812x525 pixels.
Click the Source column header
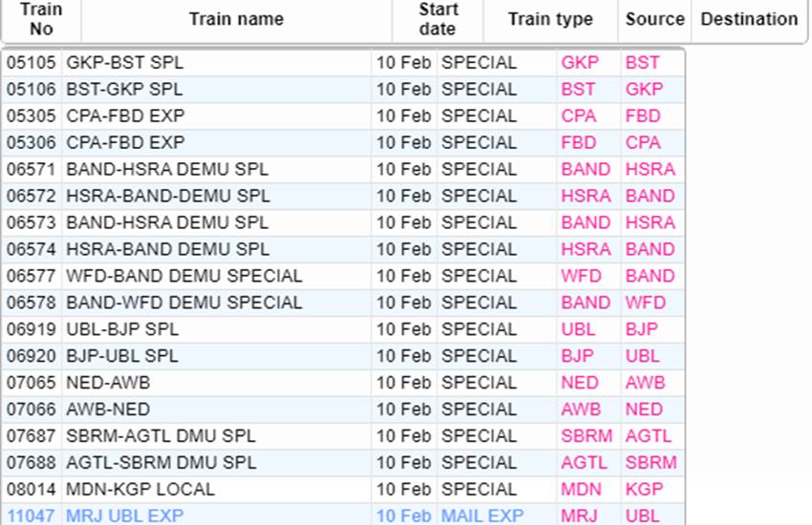[654, 19]
